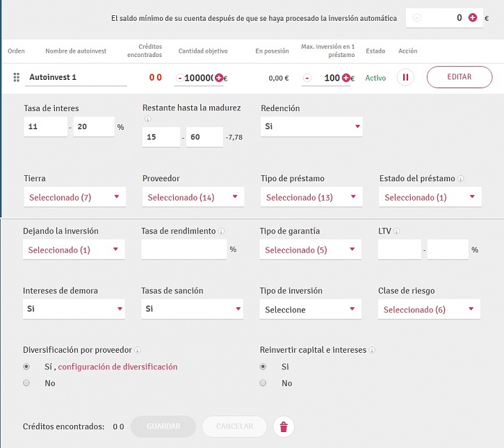Click info icon next to LTV
504x448 pixels.
point(397,231)
